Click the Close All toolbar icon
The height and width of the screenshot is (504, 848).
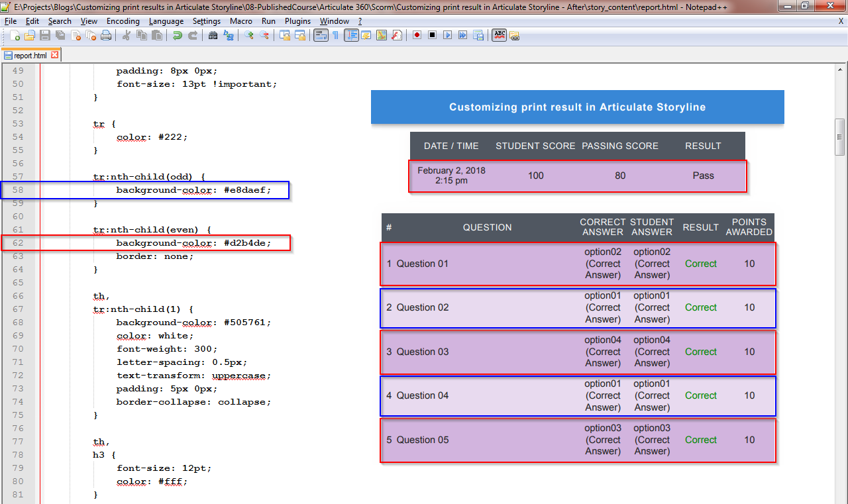(x=91, y=35)
